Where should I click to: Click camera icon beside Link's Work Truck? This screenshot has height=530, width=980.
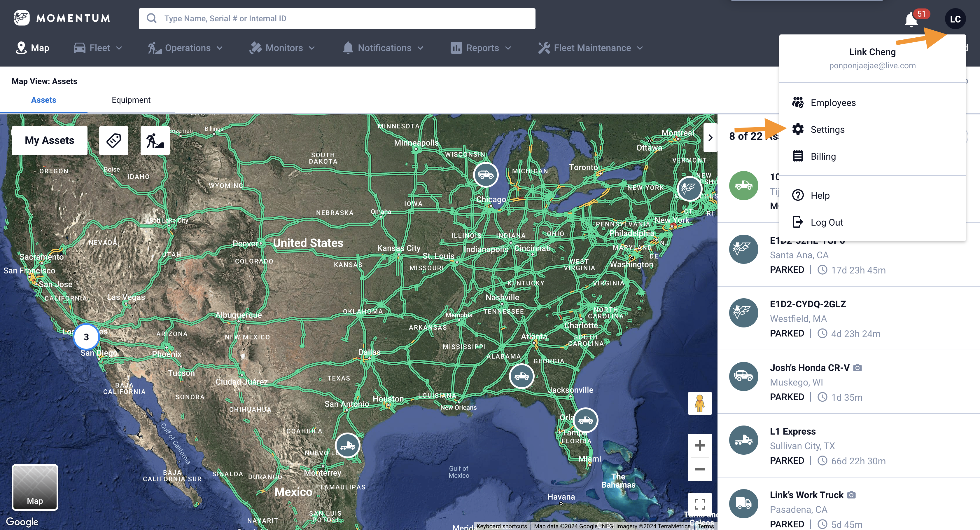[851, 495]
